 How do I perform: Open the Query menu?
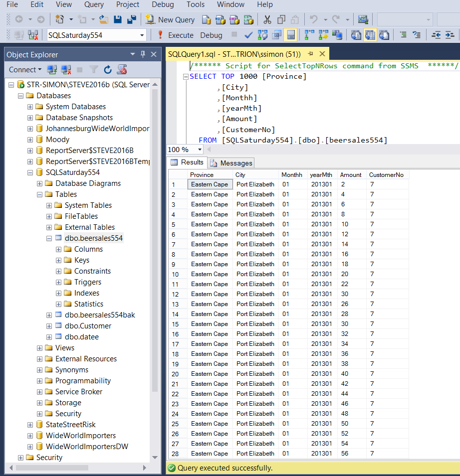tap(94, 4)
